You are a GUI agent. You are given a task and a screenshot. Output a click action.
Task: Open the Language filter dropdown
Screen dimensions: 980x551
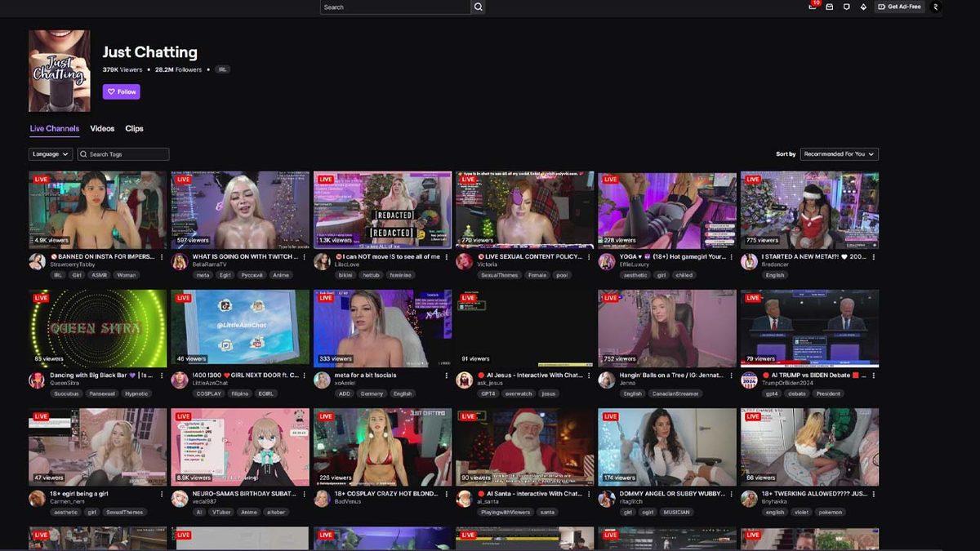[x=51, y=153]
